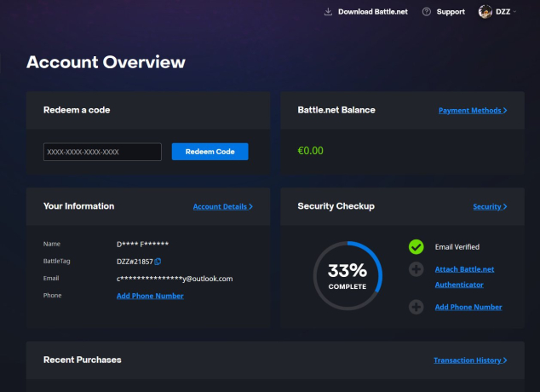The width and height of the screenshot is (540, 392).
Task: Click Add Phone Number link in Security Checkup
Action: pos(468,307)
